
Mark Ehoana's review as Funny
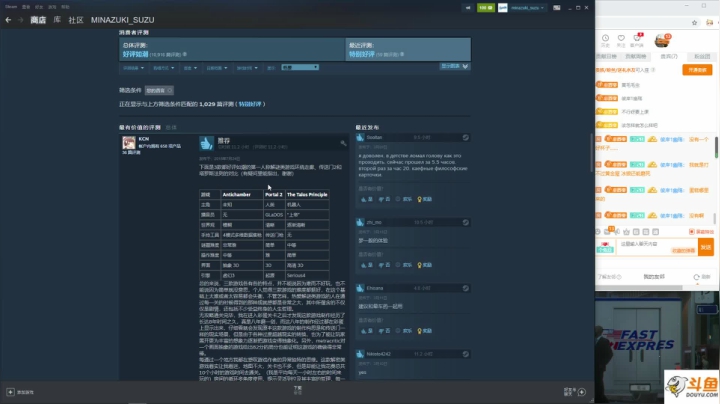pos(404,331)
